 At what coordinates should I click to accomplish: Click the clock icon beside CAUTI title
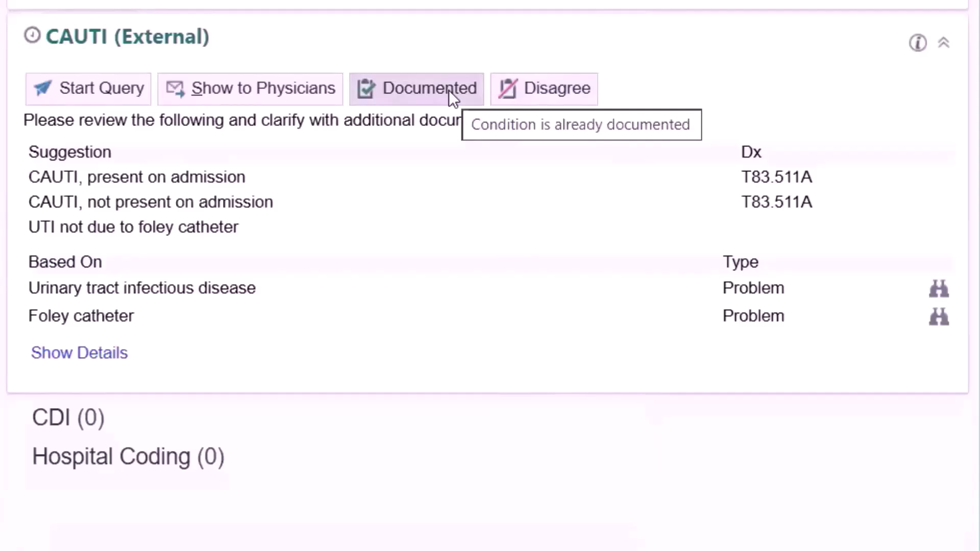click(x=32, y=35)
